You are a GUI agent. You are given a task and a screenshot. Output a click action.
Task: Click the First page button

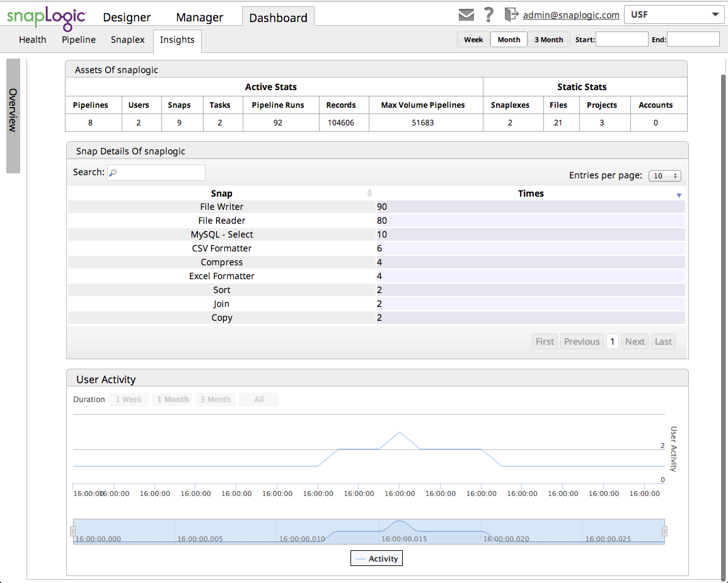point(545,342)
